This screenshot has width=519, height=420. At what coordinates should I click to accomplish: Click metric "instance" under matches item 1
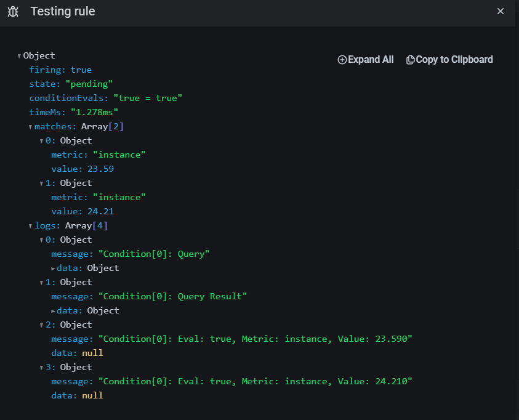coord(99,197)
